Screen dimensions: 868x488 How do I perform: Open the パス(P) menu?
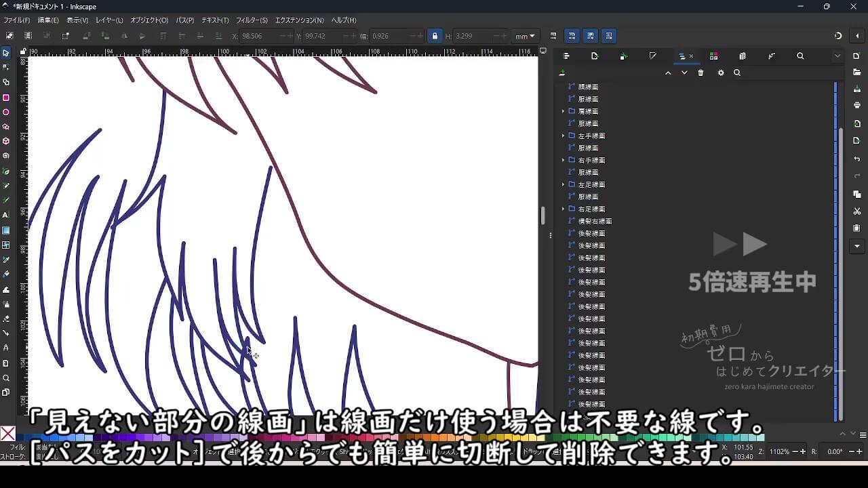click(x=184, y=20)
